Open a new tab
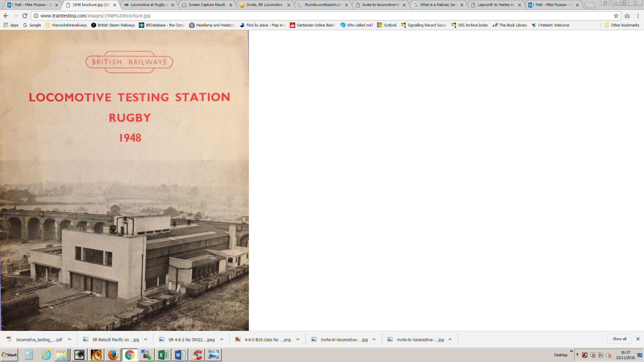Screen dimensions: 644x362 pyautogui.click(x=589, y=5)
